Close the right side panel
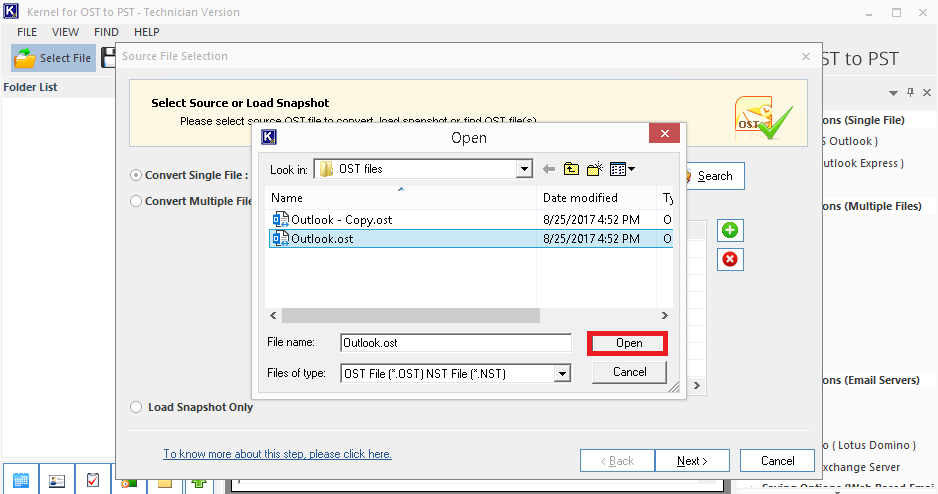Image resolution: width=938 pixels, height=494 pixels. (x=927, y=93)
